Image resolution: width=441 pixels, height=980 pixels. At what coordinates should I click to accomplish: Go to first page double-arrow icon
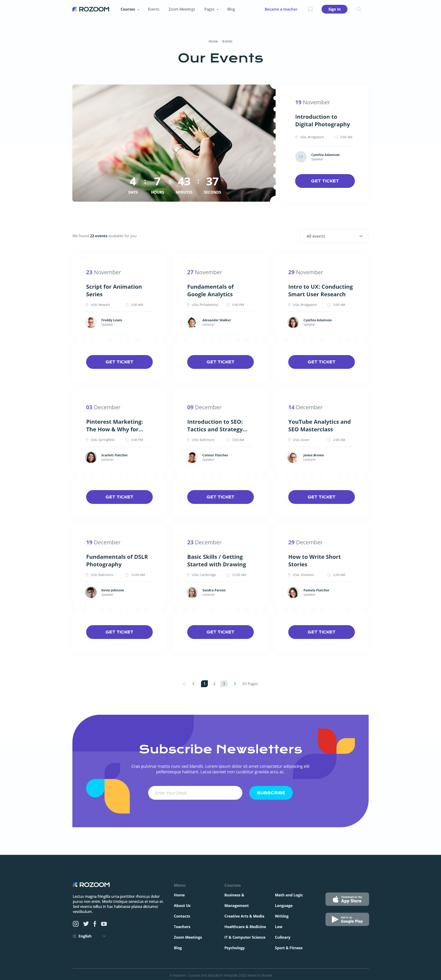coord(184,684)
